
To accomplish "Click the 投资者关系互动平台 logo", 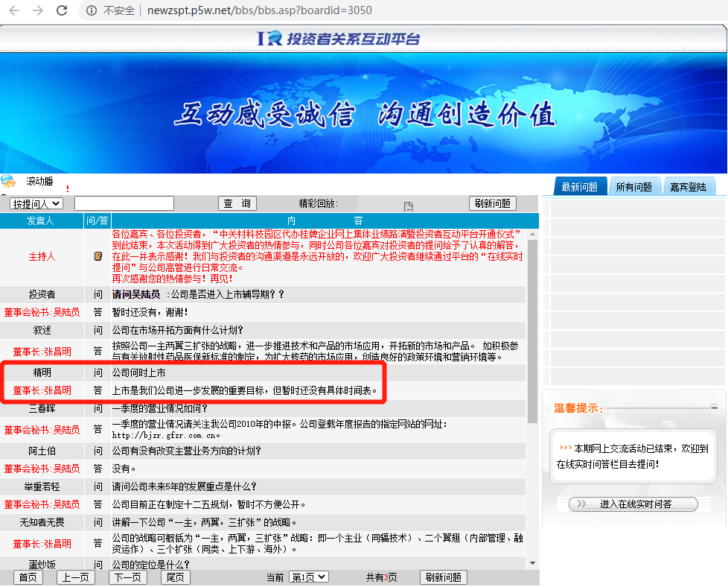I will [x=339, y=39].
